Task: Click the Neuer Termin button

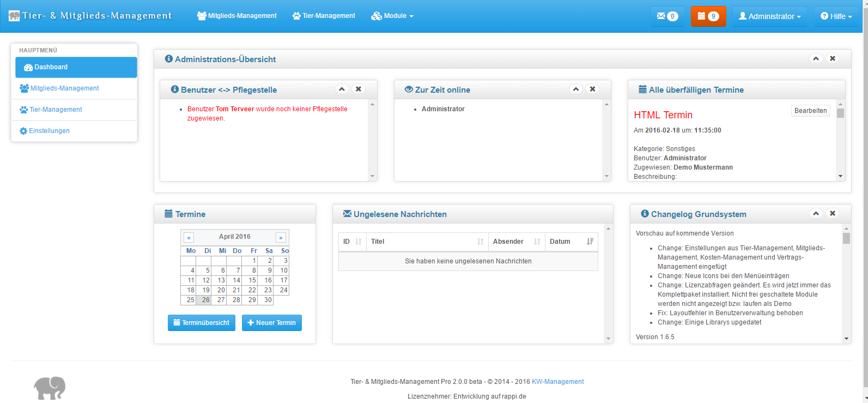Action: click(x=271, y=323)
